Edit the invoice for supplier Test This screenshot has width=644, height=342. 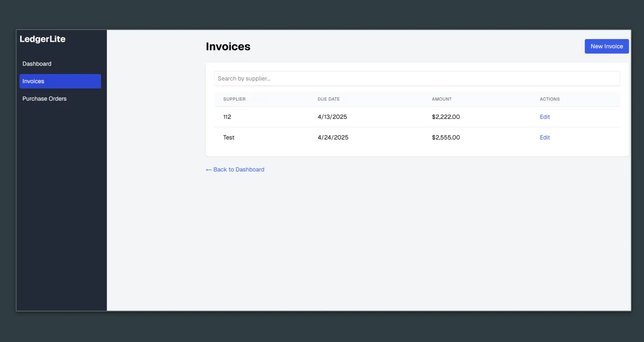point(545,137)
